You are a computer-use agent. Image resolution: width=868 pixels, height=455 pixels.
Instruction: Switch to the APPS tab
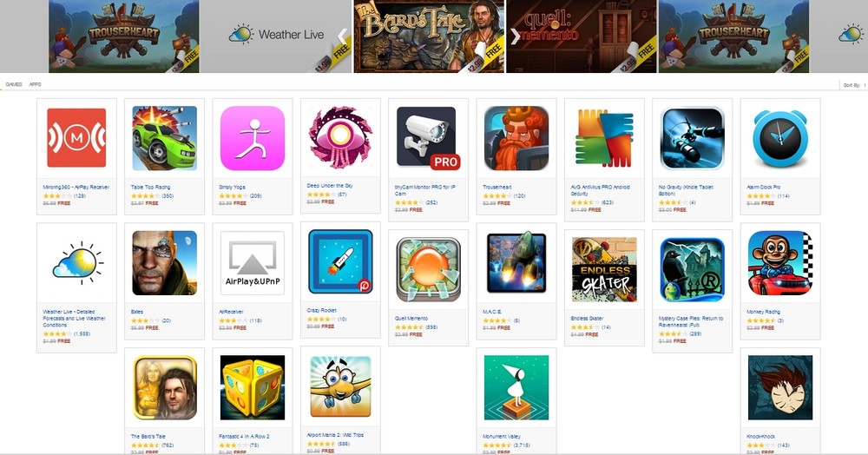pos(35,85)
